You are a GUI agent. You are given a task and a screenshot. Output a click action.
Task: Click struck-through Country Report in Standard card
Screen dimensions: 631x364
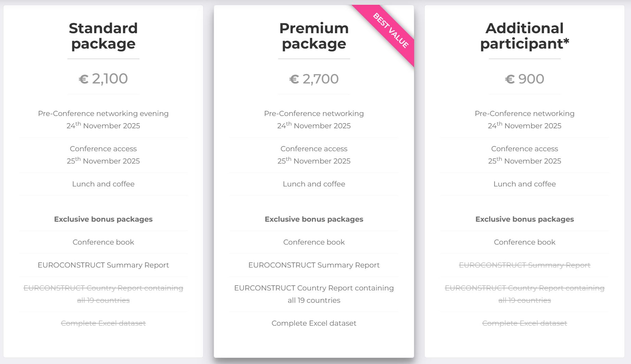point(103,294)
